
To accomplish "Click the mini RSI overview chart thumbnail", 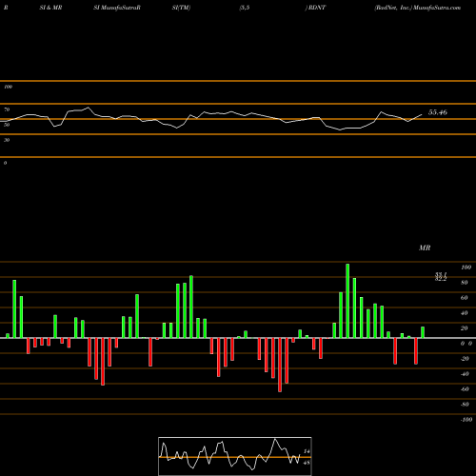I will coord(235,456).
